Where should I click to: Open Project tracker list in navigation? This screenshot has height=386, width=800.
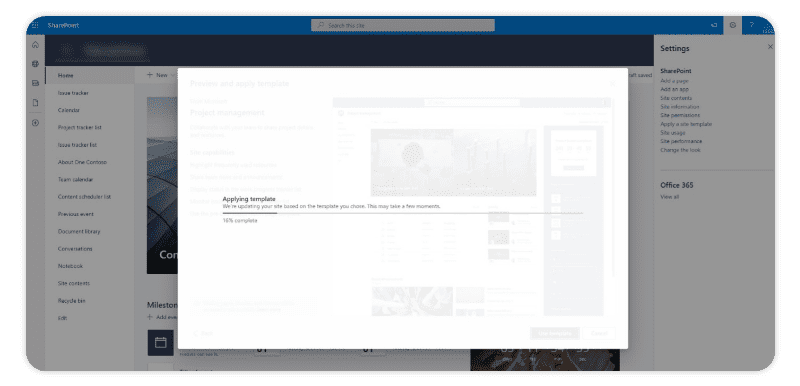(x=80, y=127)
